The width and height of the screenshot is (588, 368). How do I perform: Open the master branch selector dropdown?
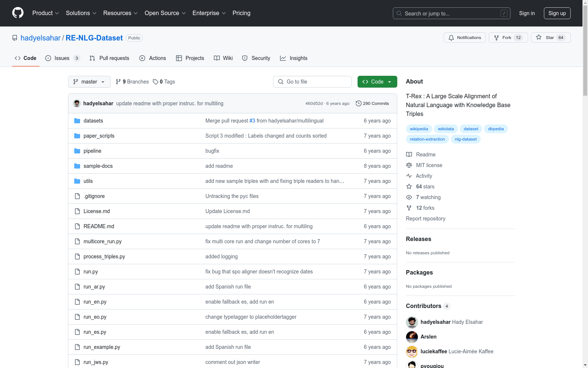pyautogui.click(x=89, y=82)
